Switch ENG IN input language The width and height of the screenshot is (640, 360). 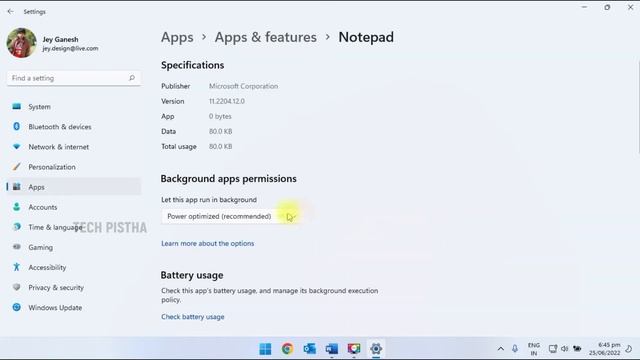[x=533, y=349]
